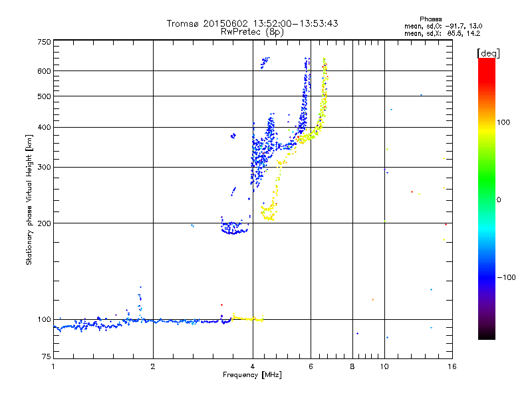Click the "Stationary phase Virtual Height [km]" axis title

tap(29, 199)
